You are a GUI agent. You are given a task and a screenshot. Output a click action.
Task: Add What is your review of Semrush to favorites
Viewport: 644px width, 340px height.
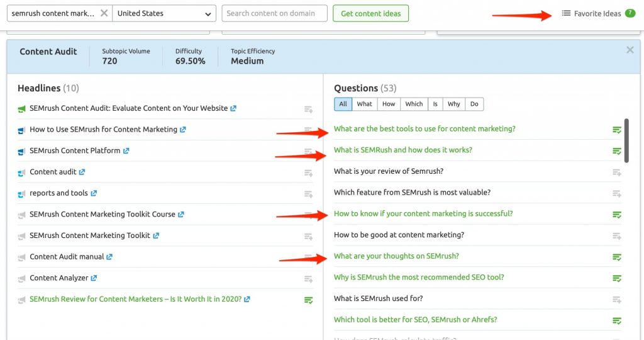617,173
